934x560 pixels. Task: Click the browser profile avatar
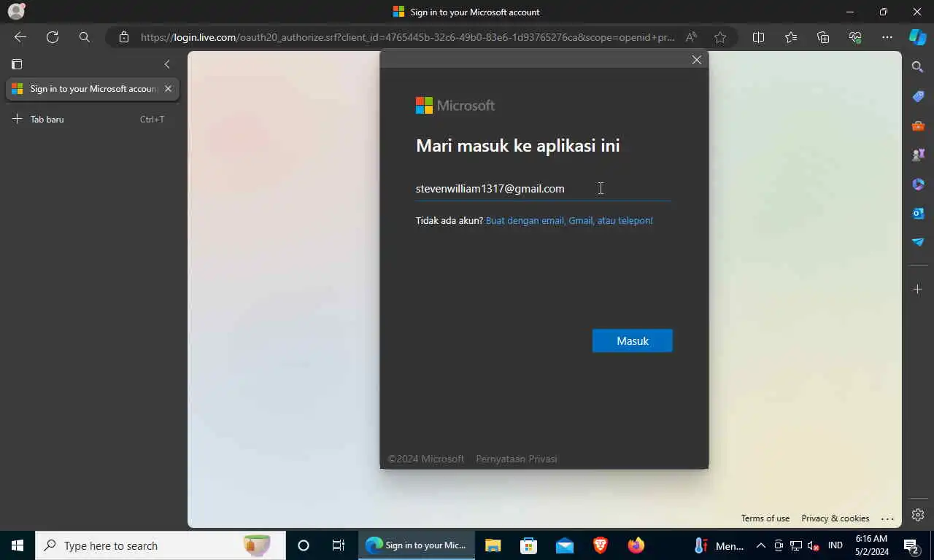coord(16,12)
